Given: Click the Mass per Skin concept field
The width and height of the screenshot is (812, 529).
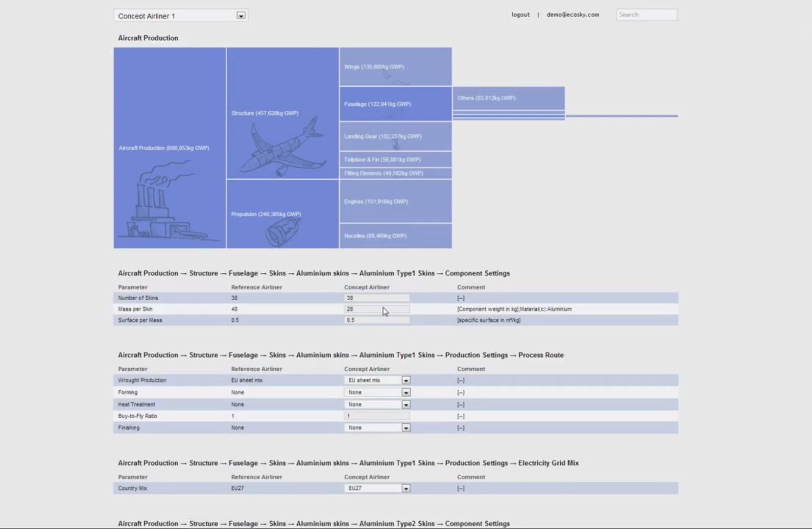Looking at the screenshot, I should (x=376, y=309).
